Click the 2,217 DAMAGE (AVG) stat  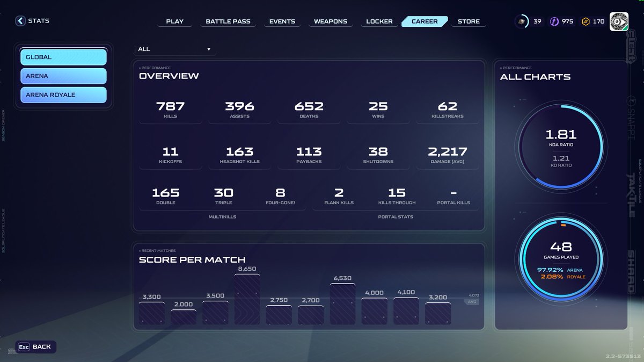point(447,155)
